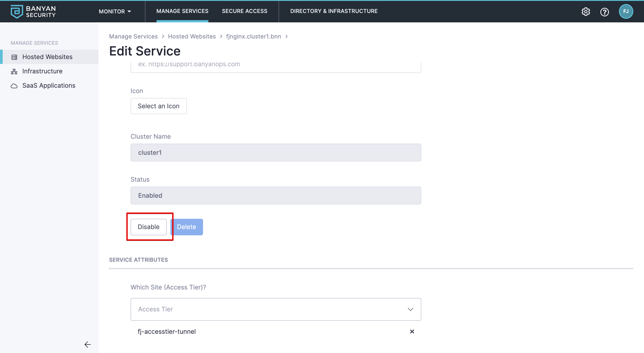
Task: Go to Hosted Websites breadcrumb link
Action: click(x=192, y=36)
